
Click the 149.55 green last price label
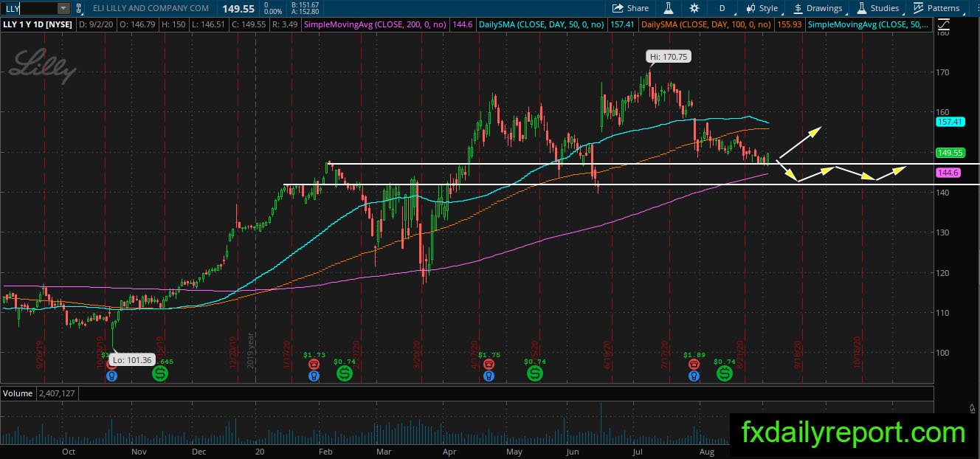click(950, 153)
